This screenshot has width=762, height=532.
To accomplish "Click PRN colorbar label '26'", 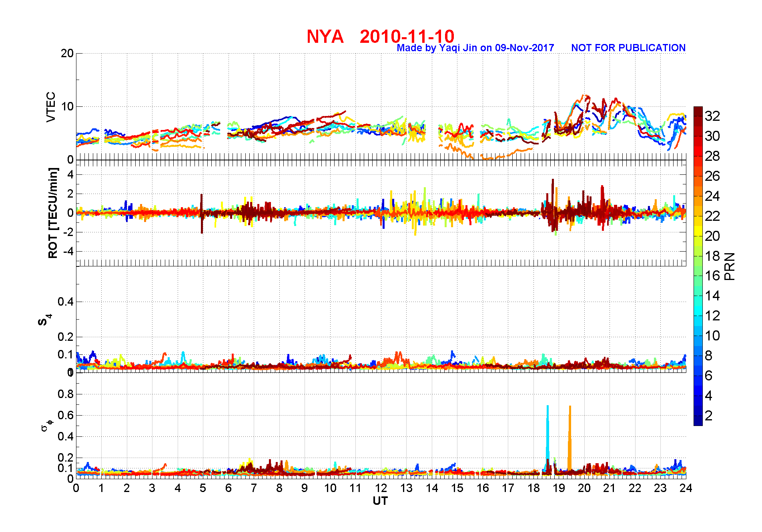I will [x=712, y=176].
